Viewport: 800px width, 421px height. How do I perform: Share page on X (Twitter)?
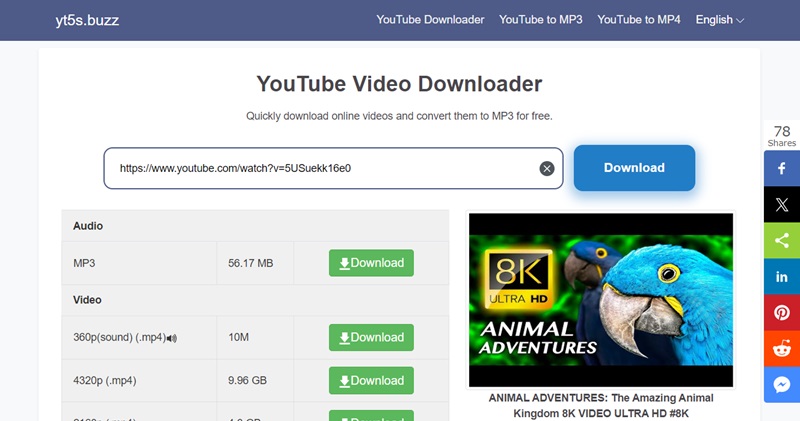(x=782, y=204)
